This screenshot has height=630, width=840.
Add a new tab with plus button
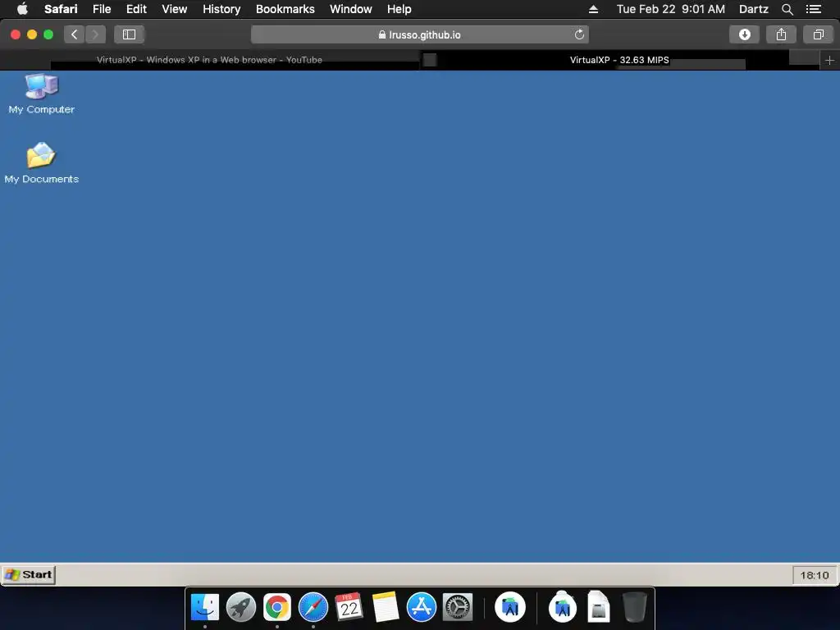click(x=829, y=61)
